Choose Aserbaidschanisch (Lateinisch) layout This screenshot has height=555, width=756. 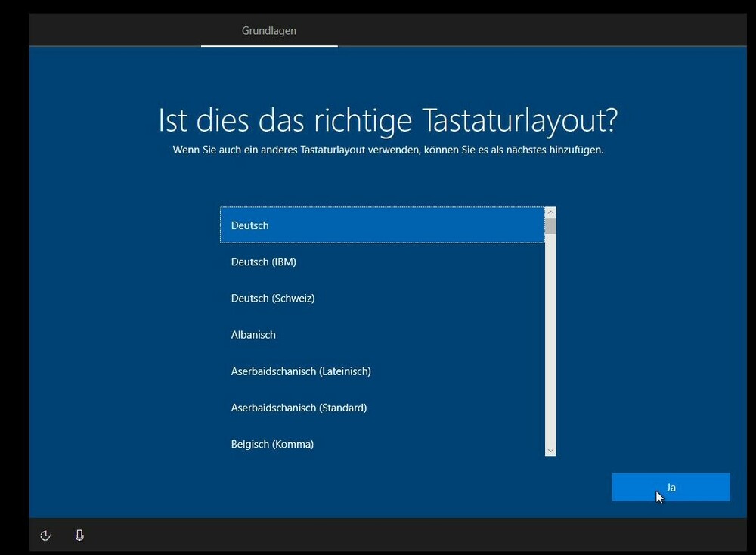coord(382,371)
